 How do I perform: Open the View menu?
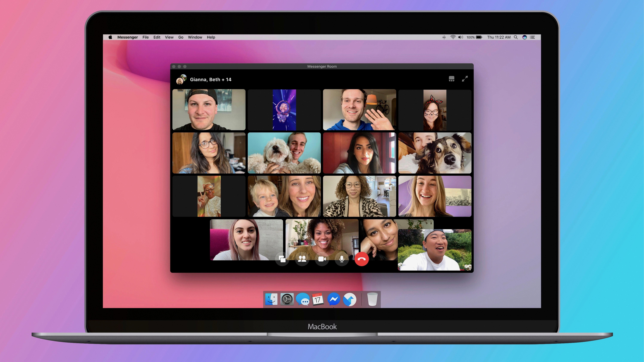[x=169, y=37]
